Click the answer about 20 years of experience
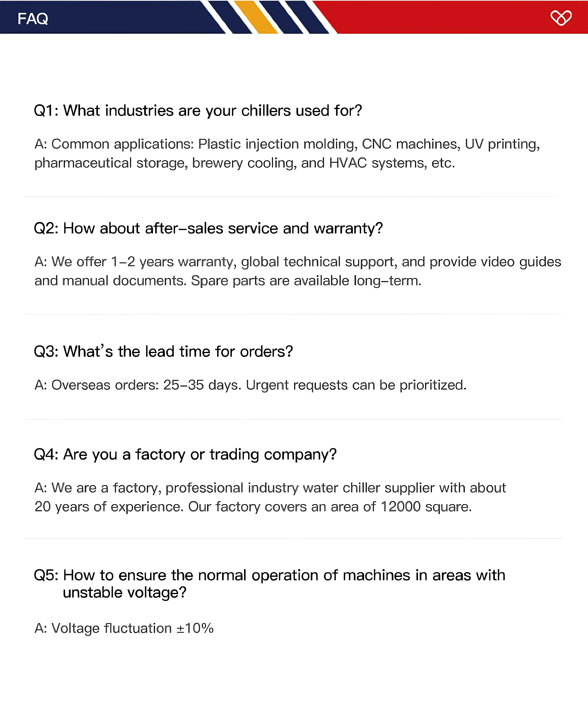Screen dimensions: 588x726 pyautogui.click(x=270, y=497)
